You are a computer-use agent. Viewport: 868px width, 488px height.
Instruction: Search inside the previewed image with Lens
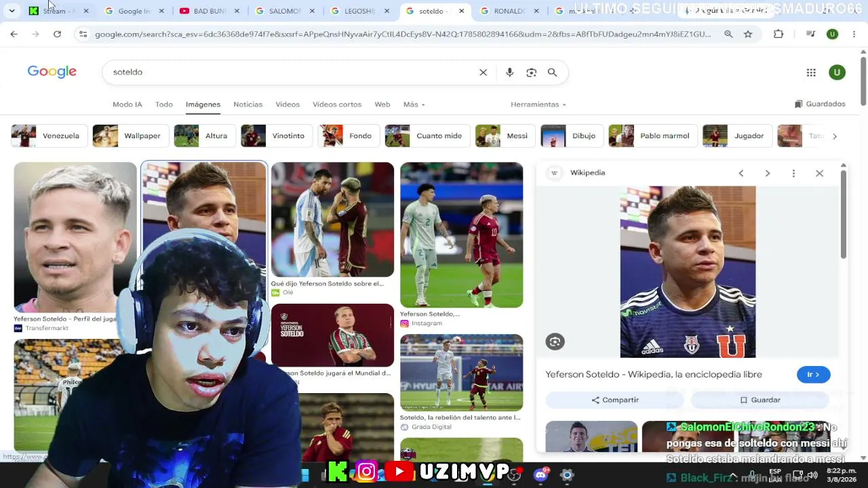point(555,342)
